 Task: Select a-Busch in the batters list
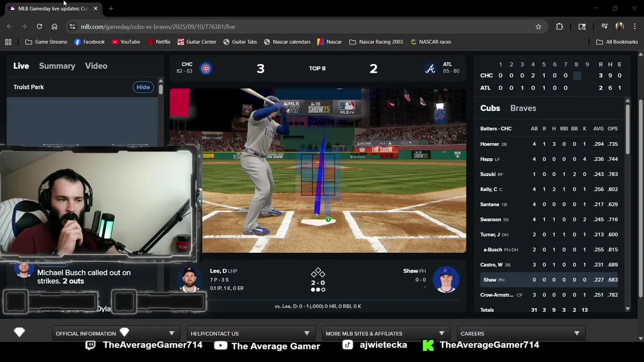tap(549, 249)
